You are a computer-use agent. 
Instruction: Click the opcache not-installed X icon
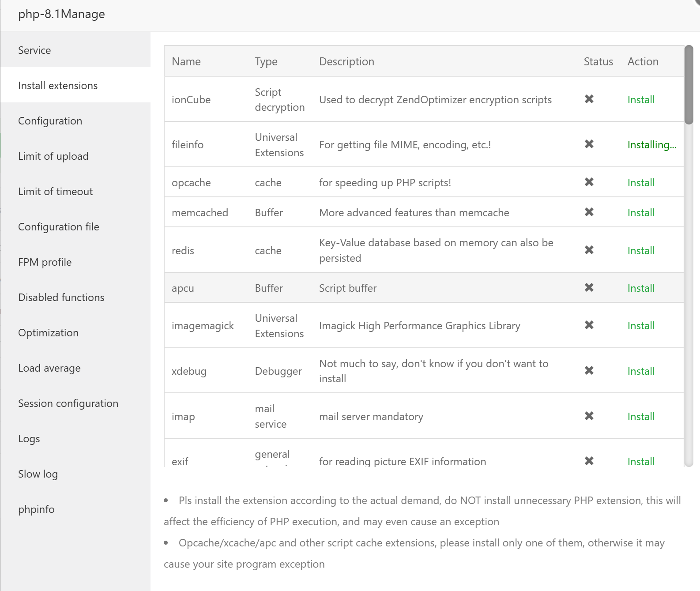(x=589, y=182)
